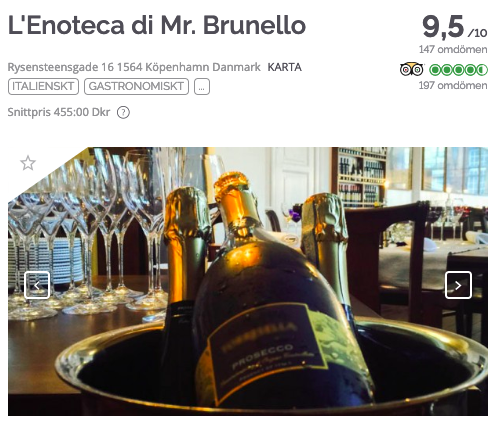Show previous photo with left arrow
Screen dimensions: 500x426
click(x=37, y=285)
